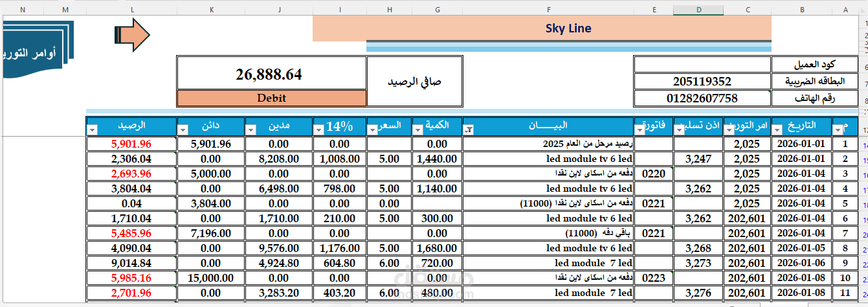Open filter dropdown for فاتورة column

click(x=640, y=130)
